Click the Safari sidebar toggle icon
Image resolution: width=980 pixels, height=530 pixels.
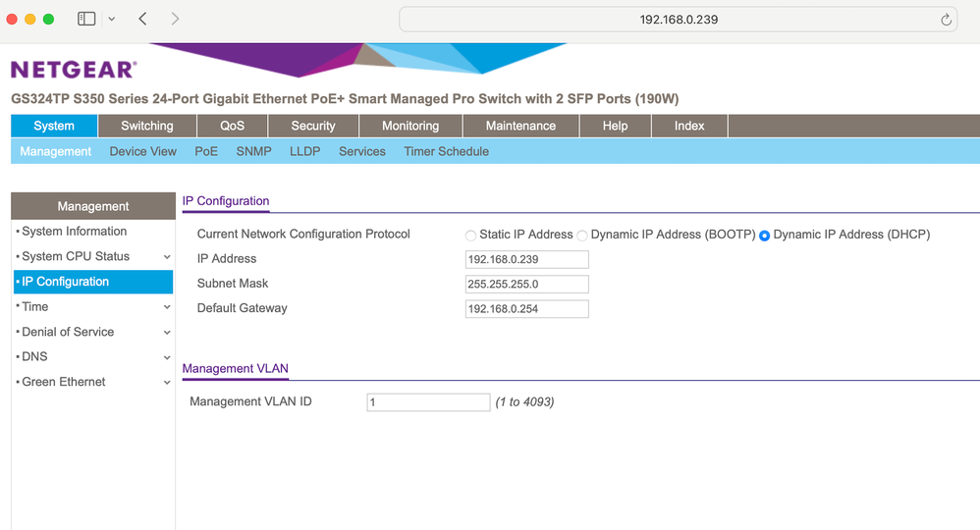coord(86,19)
